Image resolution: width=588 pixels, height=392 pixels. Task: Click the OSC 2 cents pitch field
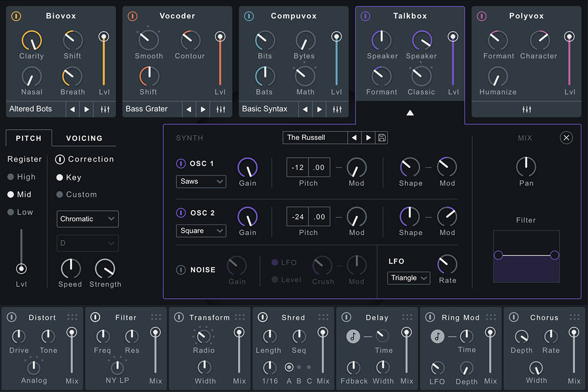point(319,217)
